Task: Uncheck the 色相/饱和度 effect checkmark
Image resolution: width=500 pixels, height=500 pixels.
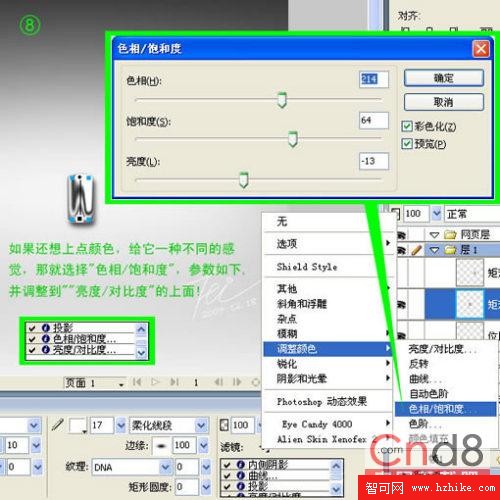Action: (x=32, y=339)
